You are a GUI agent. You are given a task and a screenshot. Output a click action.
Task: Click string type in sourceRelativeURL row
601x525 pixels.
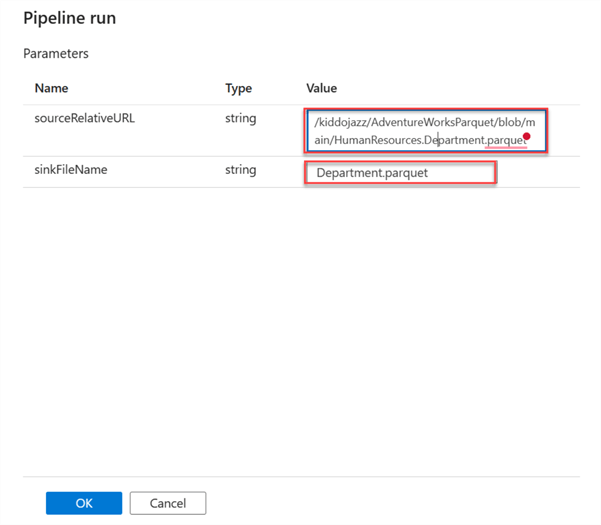click(x=241, y=118)
